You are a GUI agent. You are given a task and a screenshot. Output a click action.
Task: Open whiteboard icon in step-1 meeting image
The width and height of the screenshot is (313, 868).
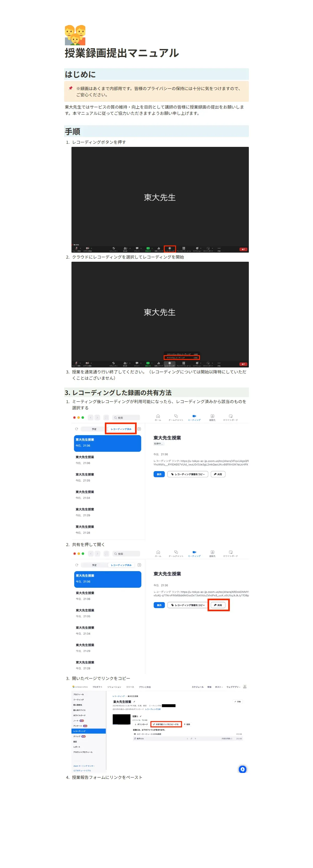click(208, 248)
